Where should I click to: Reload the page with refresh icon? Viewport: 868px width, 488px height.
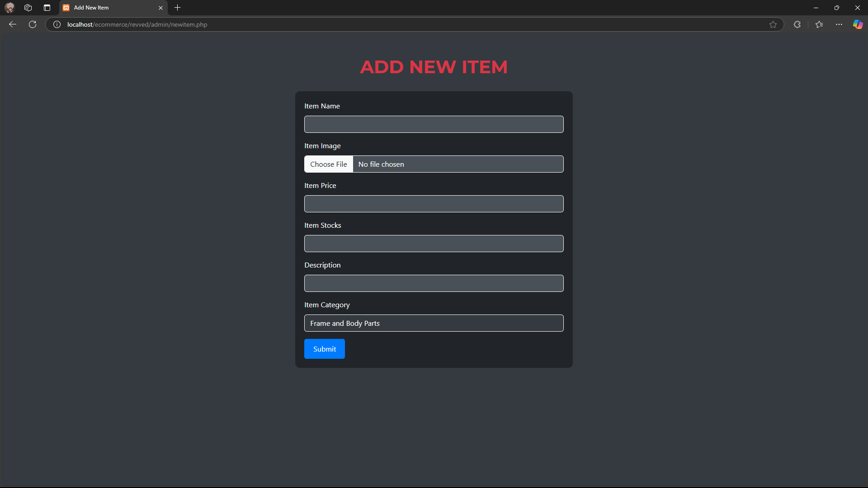coord(33,24)
